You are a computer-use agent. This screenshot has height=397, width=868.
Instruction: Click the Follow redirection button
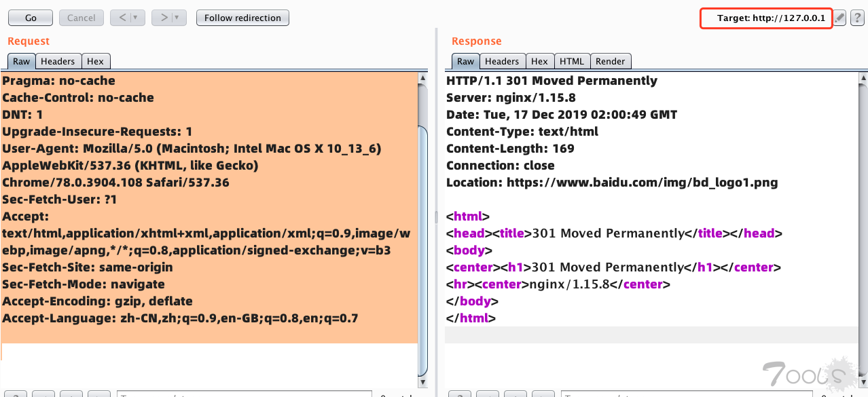pyautogui.click(x=242, y=18)
